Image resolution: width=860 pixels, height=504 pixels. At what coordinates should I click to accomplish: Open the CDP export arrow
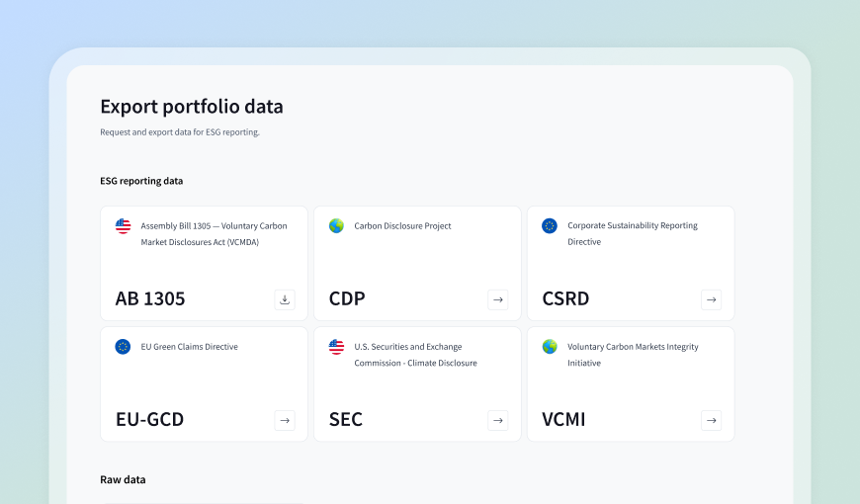pyautogui.click(x=498, y=299)
